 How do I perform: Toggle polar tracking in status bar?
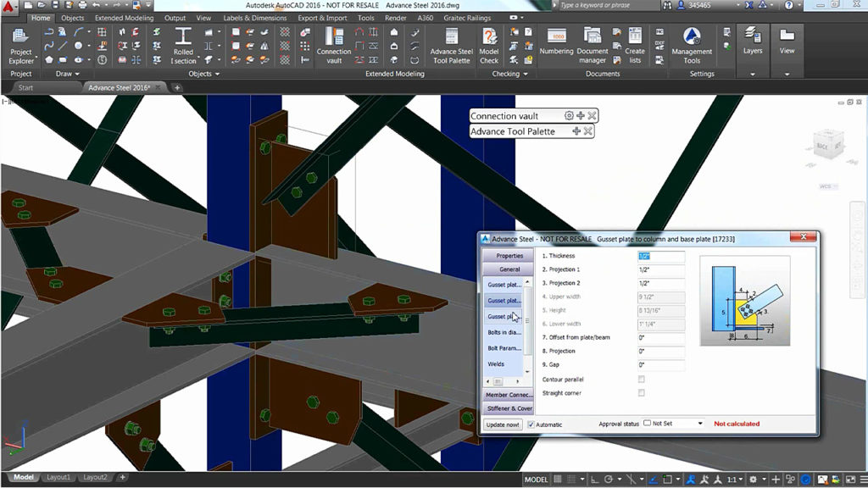tap(609, 480)
